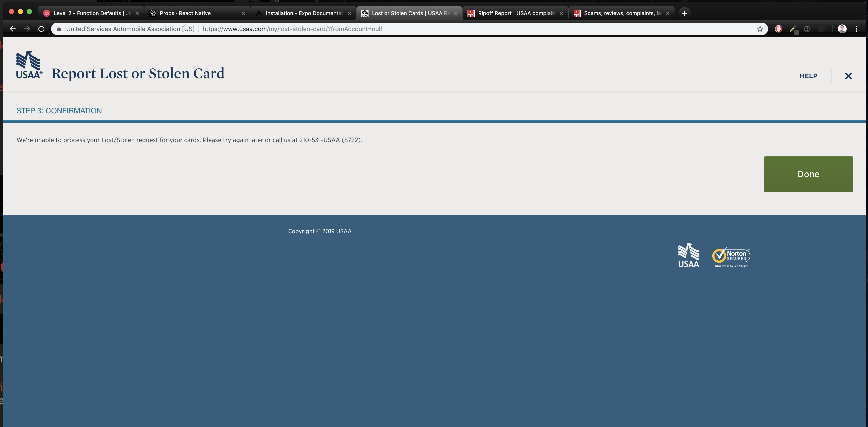Click the green pencil extension icon

point(793,29)
